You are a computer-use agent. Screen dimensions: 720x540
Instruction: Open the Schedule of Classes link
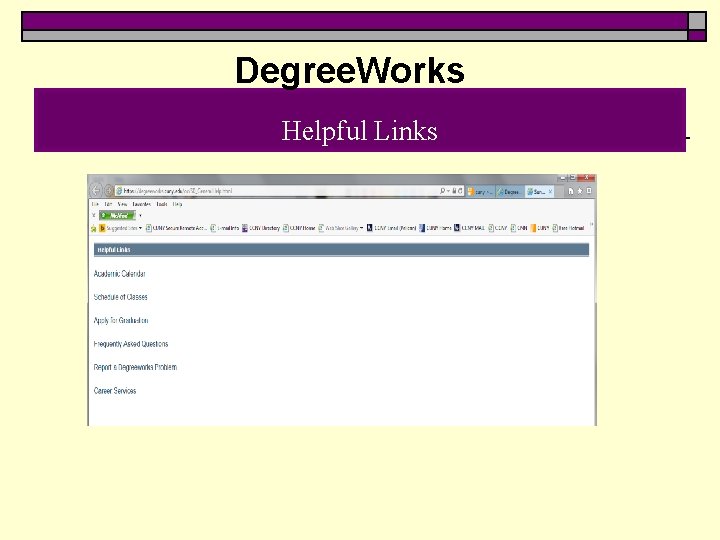click(120, 297)
